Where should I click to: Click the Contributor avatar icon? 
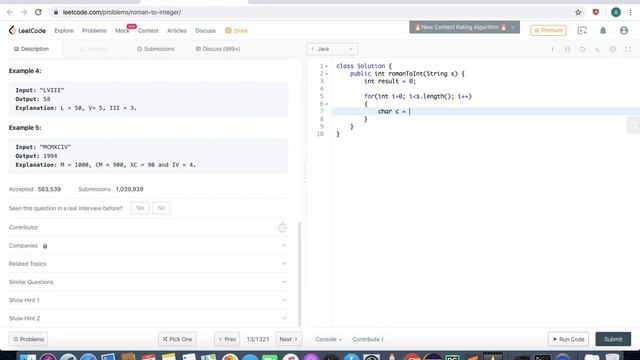(282, 228)
